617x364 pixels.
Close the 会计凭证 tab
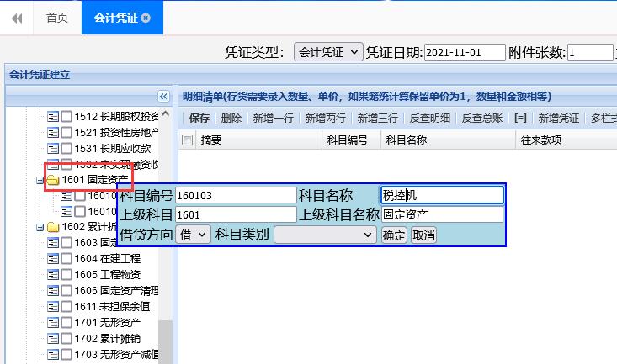click(x=146, y=18)
